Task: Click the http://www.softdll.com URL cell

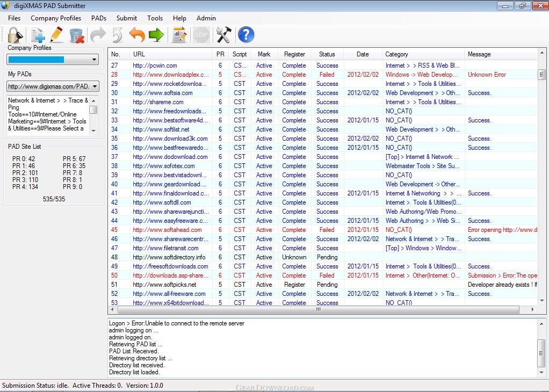Action: pyautogui.click(x=162, y=202)
